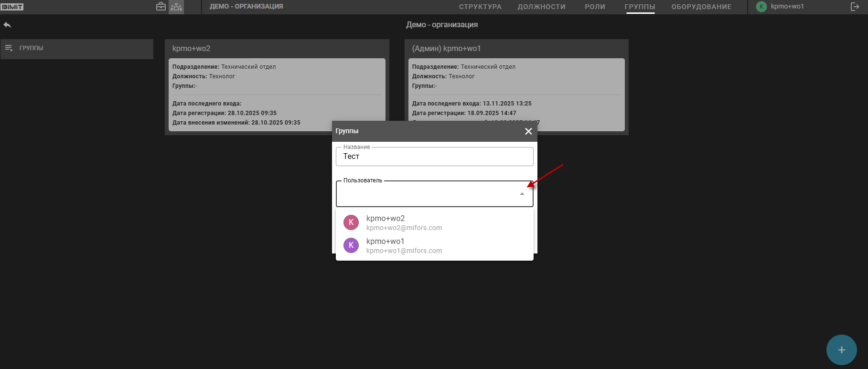Go back using the return arrow icon

tap(7, 25)
